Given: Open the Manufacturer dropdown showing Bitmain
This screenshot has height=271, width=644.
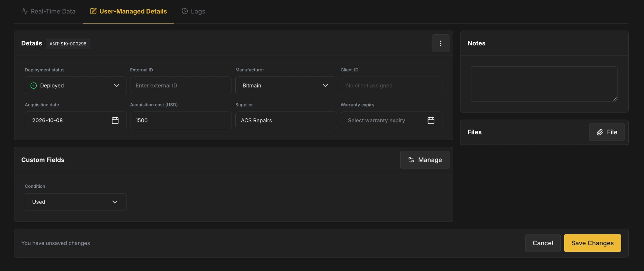Looking at the screenshot, I should 286,86.
